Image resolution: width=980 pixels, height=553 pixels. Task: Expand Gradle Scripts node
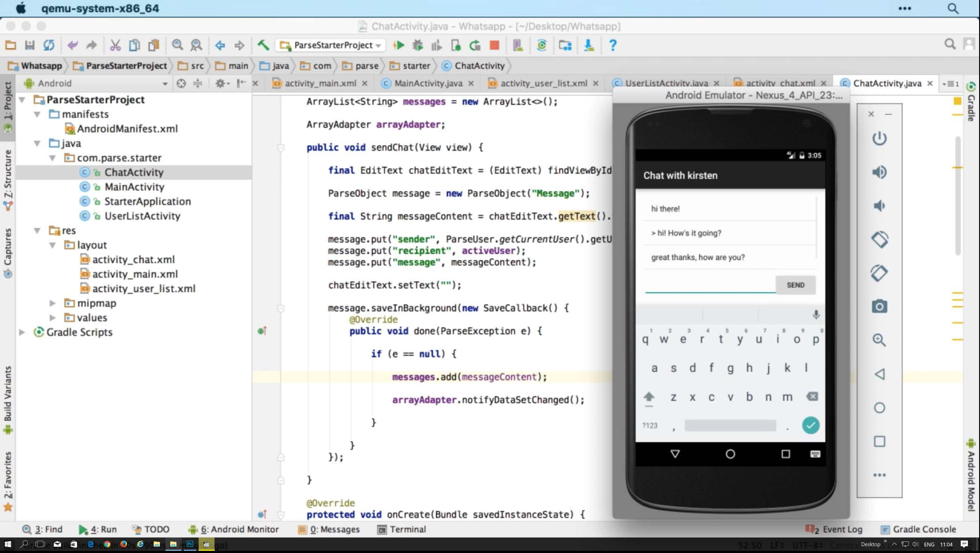click(x=22, y=333)
